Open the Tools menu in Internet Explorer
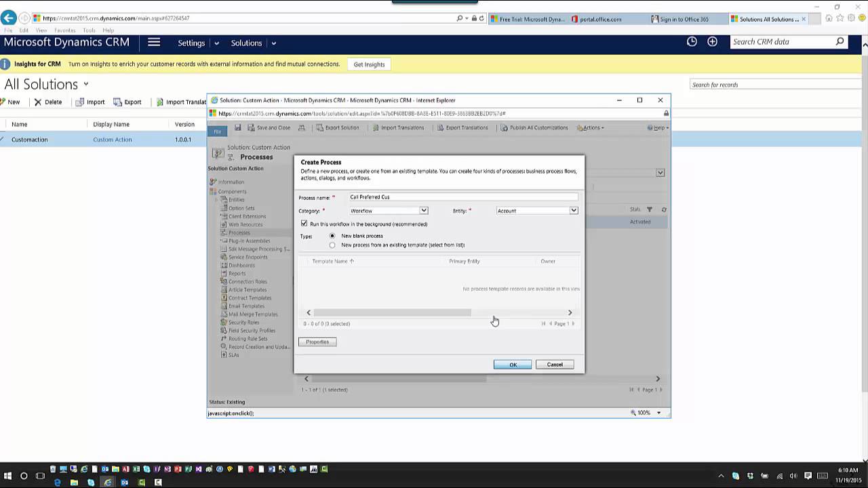Viewport: 868px width, 488px height. pyautogui.click(x=89, y=30)
